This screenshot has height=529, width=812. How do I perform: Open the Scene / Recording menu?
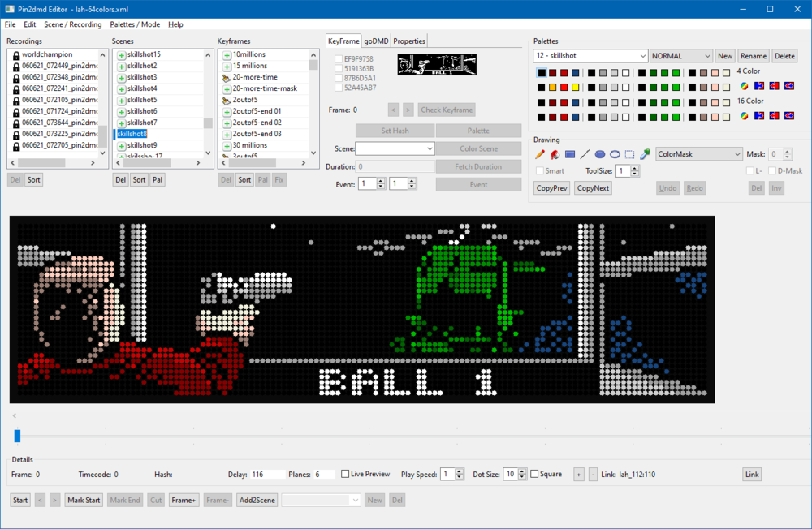73,24
